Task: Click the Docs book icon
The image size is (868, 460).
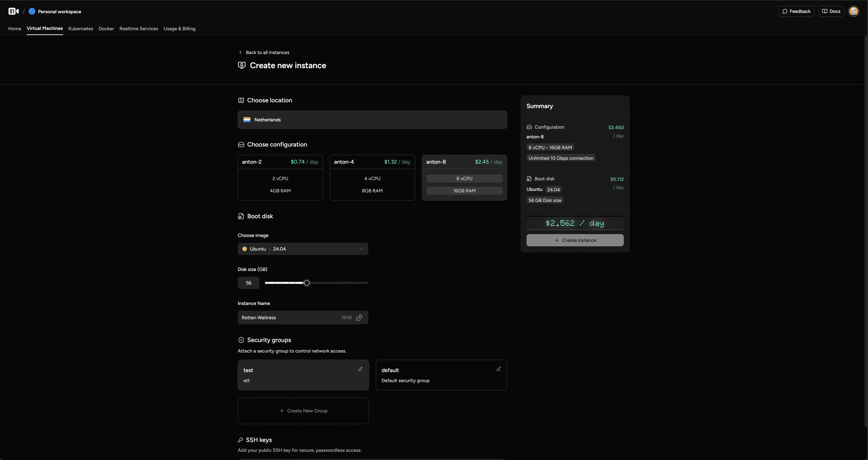Action: click(824, 11)
